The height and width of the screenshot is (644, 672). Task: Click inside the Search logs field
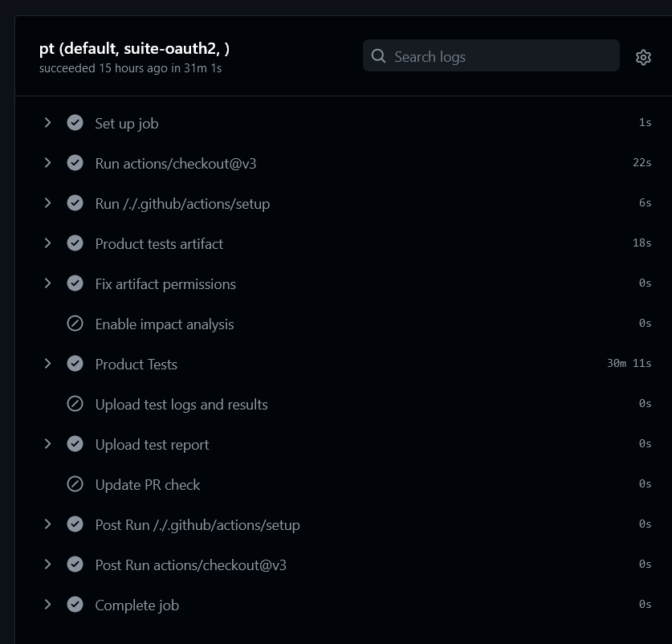(x=491, y=55)
